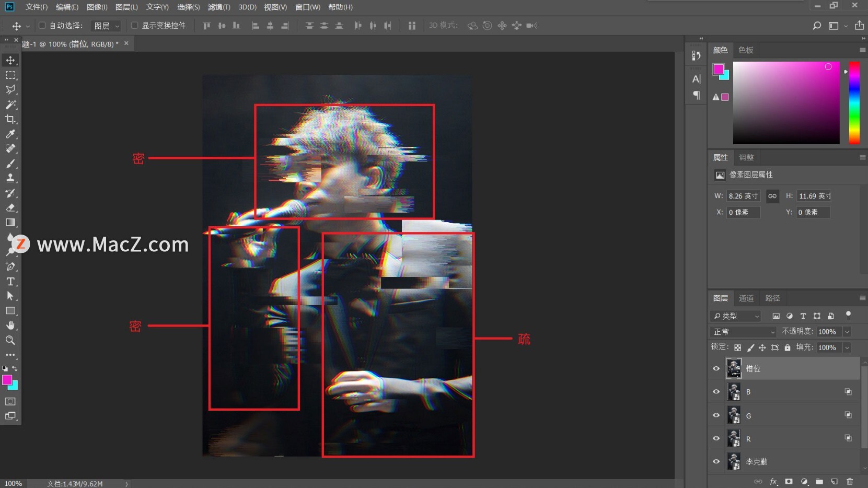Viewport: 868px width, 488px height.
Task: Hide the 李克勤 layer
Action: tap(716, 461)
